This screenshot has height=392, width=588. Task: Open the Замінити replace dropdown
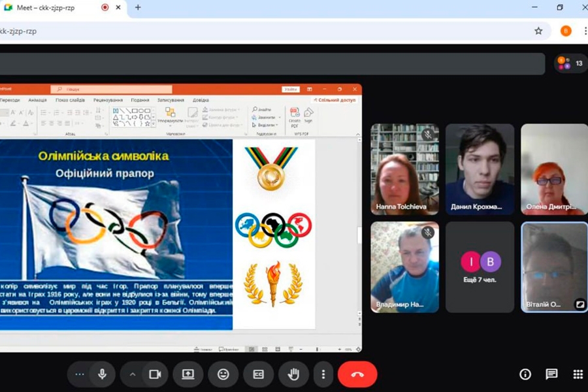point(267,118)
